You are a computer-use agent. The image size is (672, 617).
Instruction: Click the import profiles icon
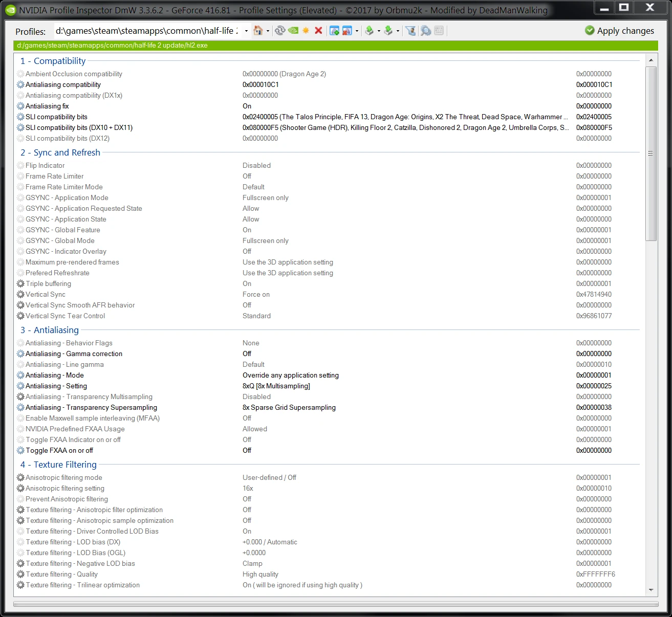point(388,31)
